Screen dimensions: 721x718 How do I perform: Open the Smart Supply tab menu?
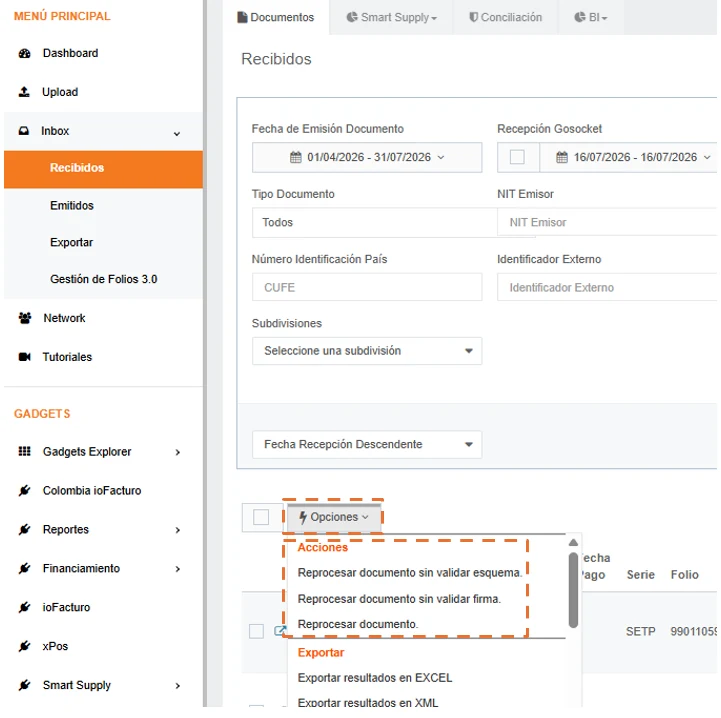click(391, 17)
